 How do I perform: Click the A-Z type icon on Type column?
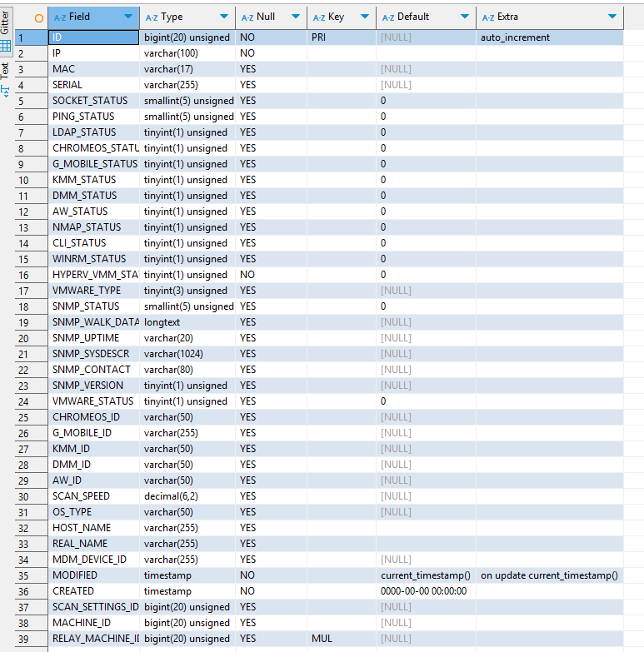pos(152,17)
